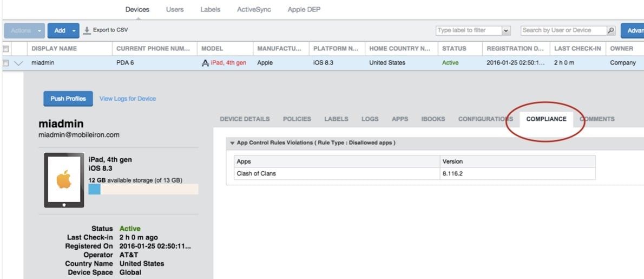The width and height of the screenshot is (644, 279).
Task: Open View Logs for Device link
Action: click(x=127, y=99)
